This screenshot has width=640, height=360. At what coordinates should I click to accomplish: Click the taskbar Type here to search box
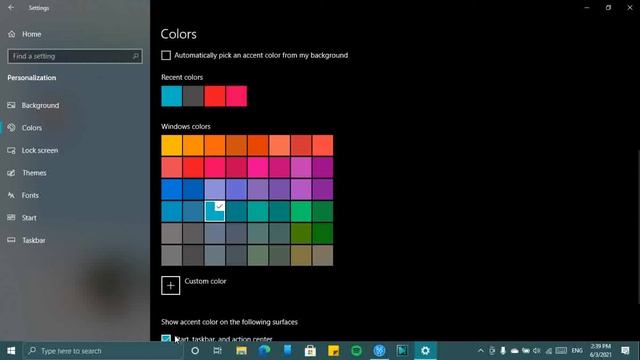pos(103,351)
